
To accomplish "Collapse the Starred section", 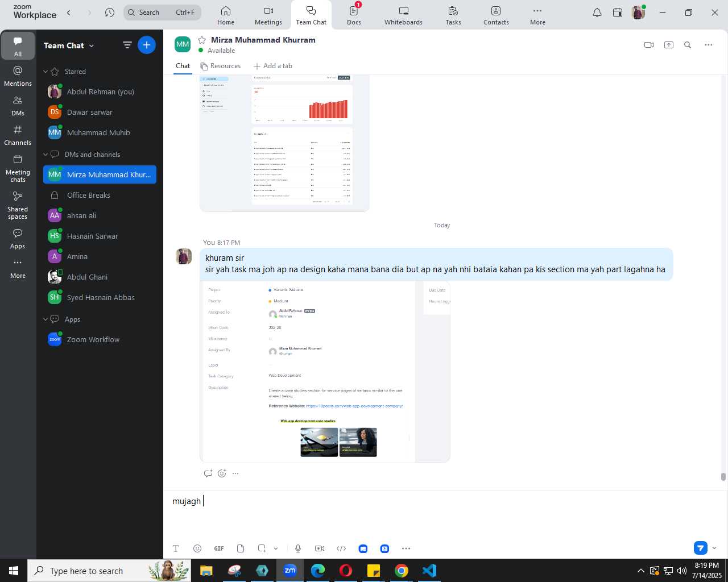I will pyautogui.click(x=45, y=72).
